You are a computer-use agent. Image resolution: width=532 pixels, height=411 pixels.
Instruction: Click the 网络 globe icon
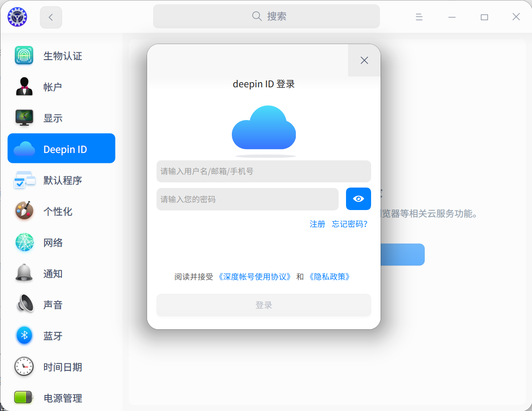(24, 242)
